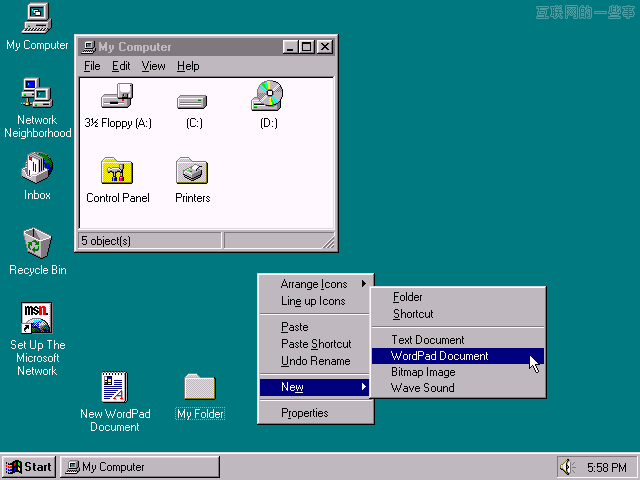Image resolution: width=640 pixels, height=480 pixels.
Task: Select Properties in the context menu
Action: pos(304,413)
